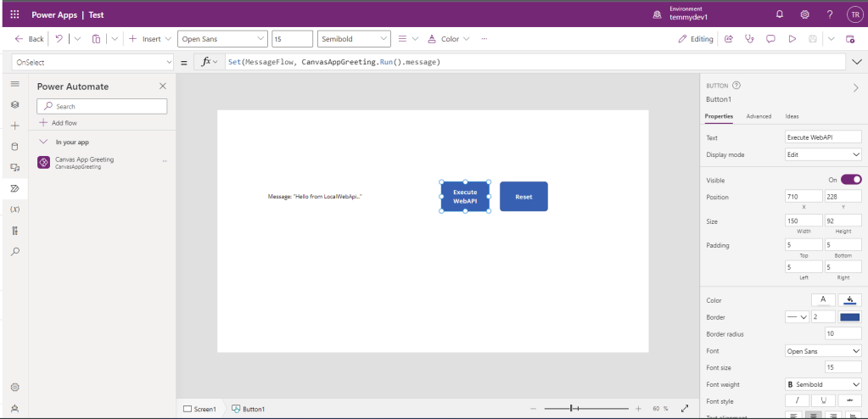The height and width of the screenshot is (419, 868).
Task: Save the app with disk icon
Action: coord(813,39)
